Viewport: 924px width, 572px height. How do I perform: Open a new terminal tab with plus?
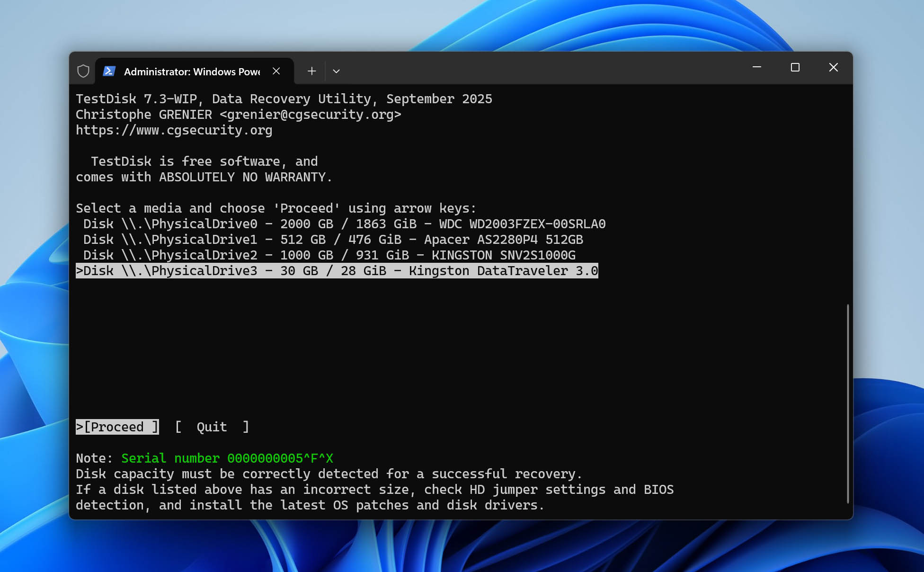click(311, 71)
